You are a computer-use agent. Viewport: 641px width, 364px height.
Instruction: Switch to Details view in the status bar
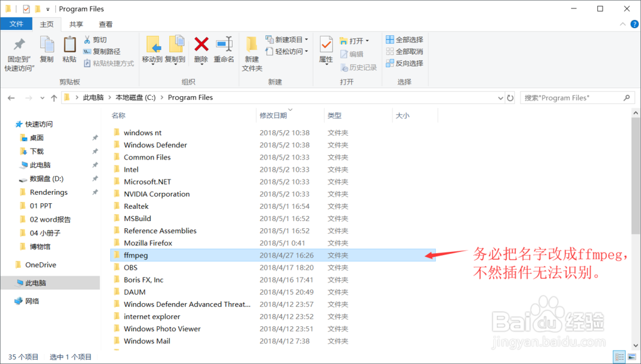pyautogui.click(x=620, y=357)
